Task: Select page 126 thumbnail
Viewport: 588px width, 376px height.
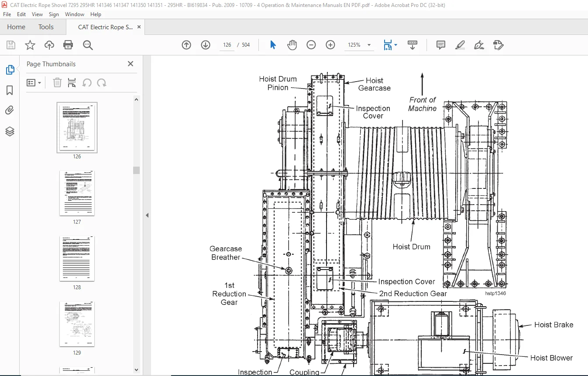Action: point(77,127)
